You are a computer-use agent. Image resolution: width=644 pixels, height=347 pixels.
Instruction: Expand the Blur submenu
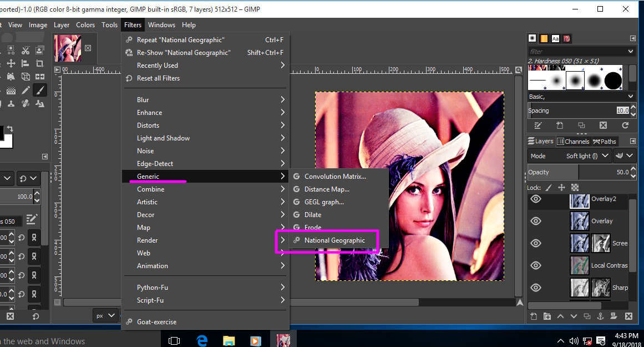pos(205,100)
